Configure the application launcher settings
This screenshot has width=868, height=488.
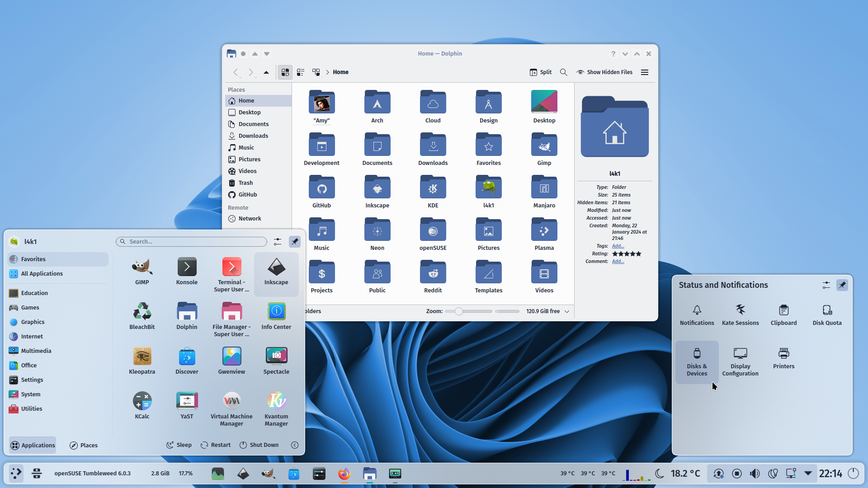(277, 242)
